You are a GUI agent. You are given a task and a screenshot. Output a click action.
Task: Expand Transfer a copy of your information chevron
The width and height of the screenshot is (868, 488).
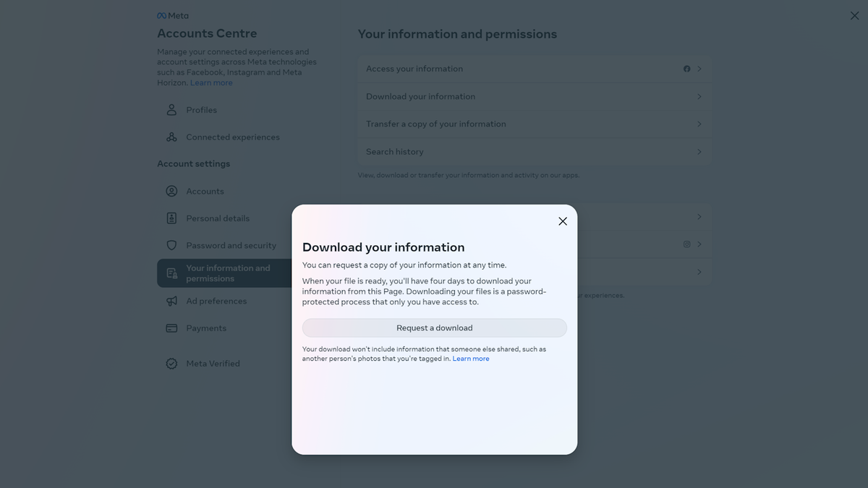[x=699, y=124]
